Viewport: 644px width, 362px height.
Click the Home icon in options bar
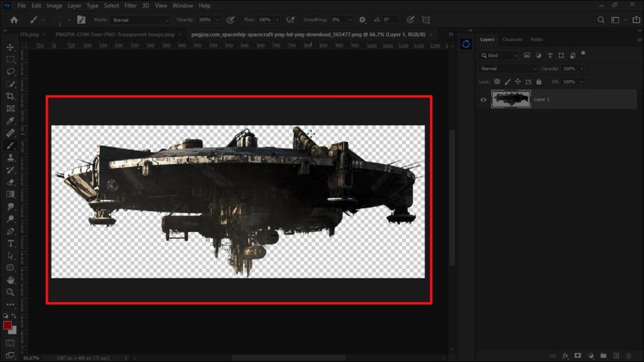tap(14, 19)
